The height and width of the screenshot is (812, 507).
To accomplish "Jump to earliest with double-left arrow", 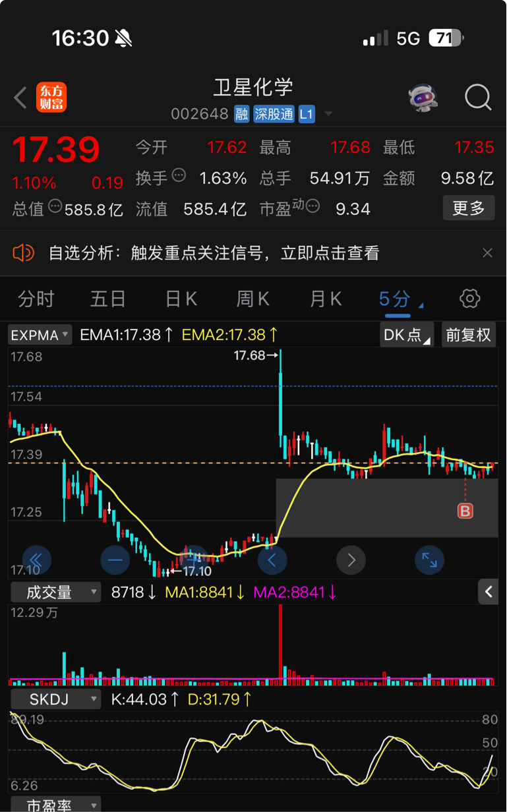I will (x=36, y=560).
